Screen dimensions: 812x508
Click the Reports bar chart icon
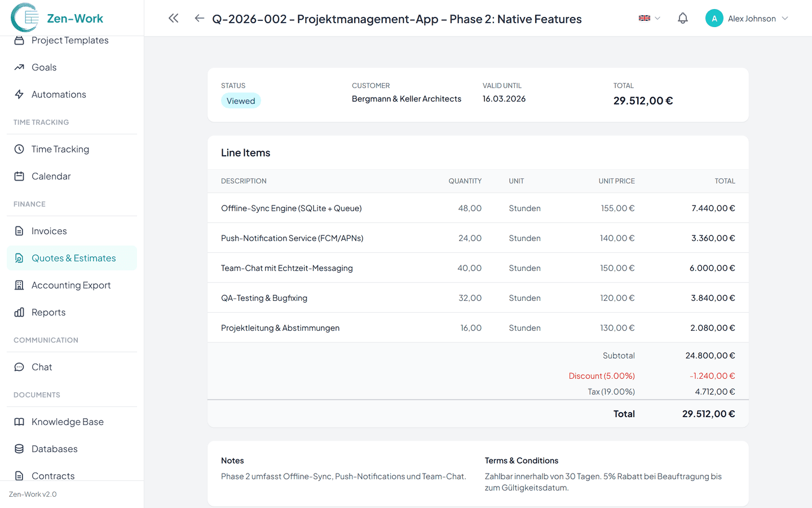[x=19, y=312]
